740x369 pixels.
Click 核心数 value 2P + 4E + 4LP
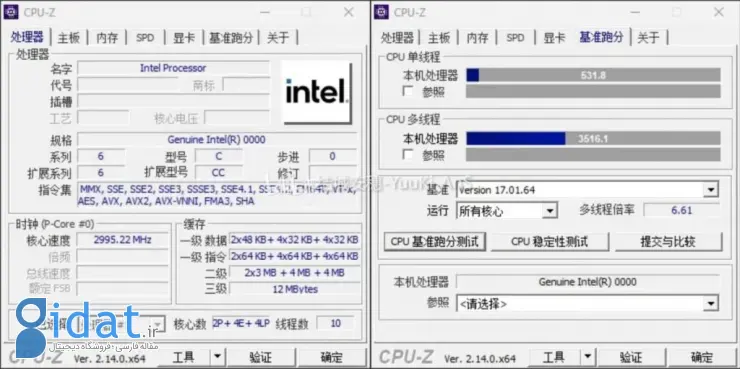(241, 324)
